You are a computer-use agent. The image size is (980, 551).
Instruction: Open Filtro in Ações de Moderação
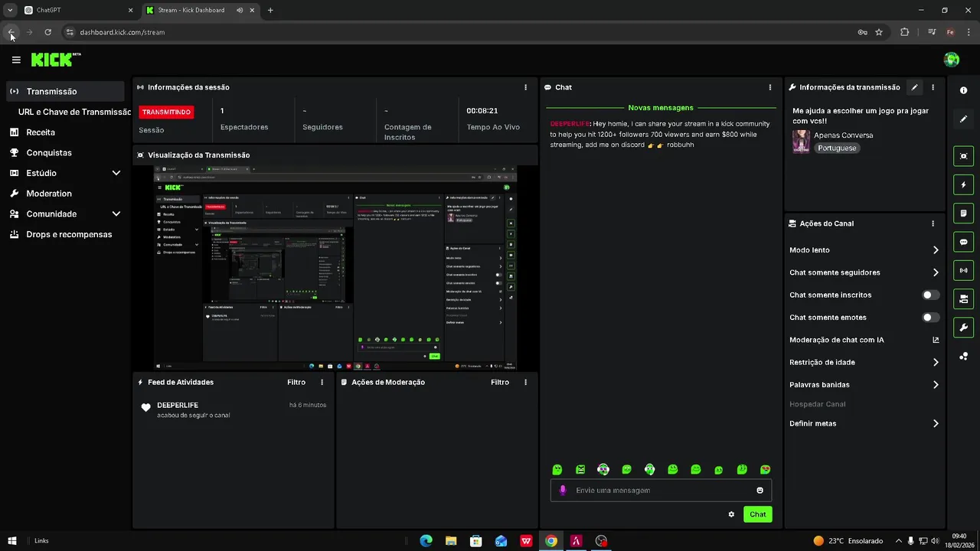500,382
